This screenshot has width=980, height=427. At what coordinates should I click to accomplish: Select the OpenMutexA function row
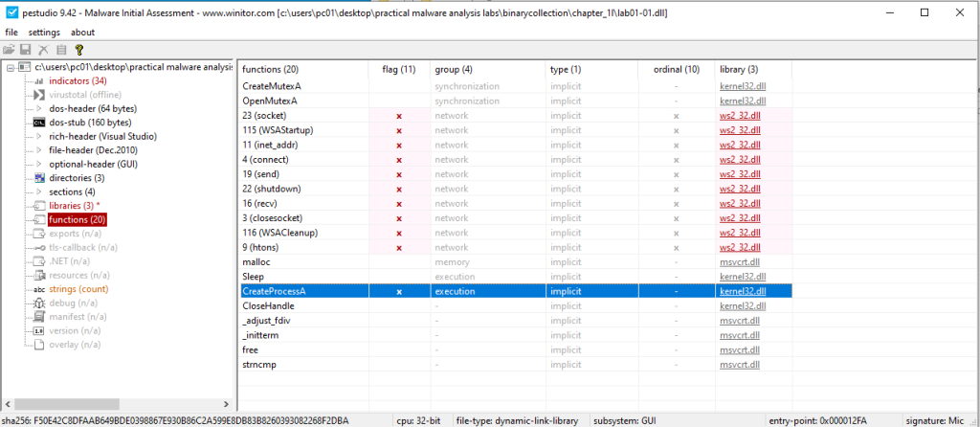tap(516, 101)
